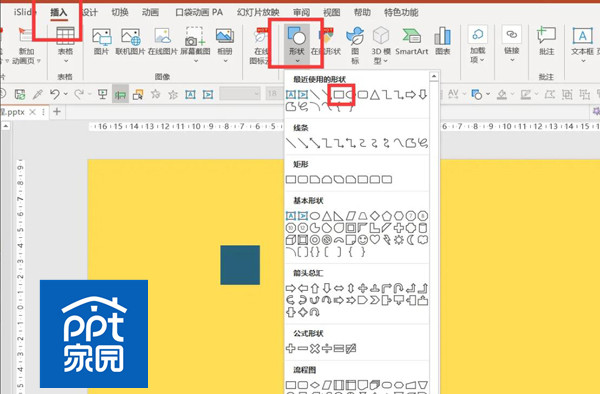Open the 幻灯片放映 tab
The width and height of the screenshot is (600, 394).
point(258,12)
